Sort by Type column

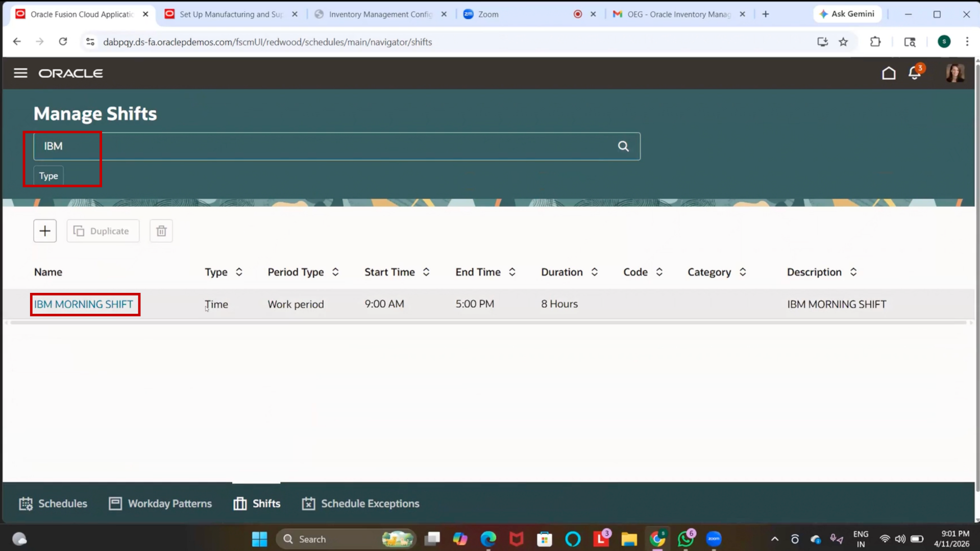coord(239,272)
